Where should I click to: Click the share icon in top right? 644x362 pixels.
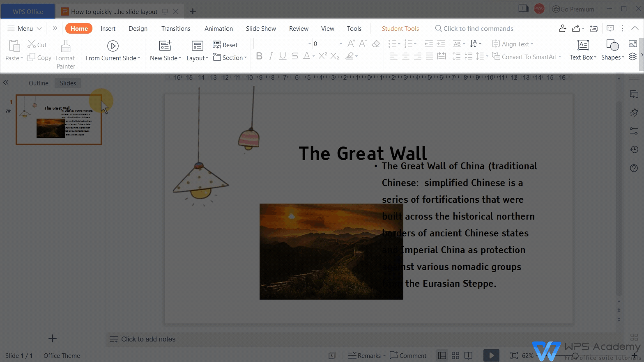click(x=576, y=28)
